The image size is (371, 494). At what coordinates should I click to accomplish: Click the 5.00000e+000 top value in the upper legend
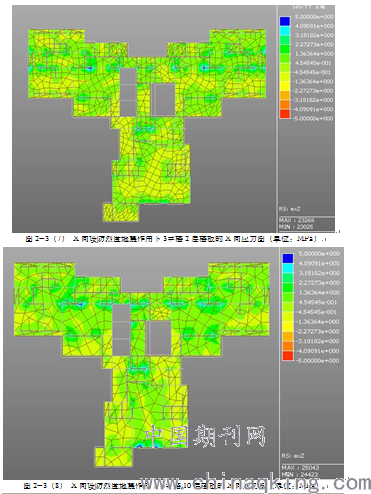point(314,17)
